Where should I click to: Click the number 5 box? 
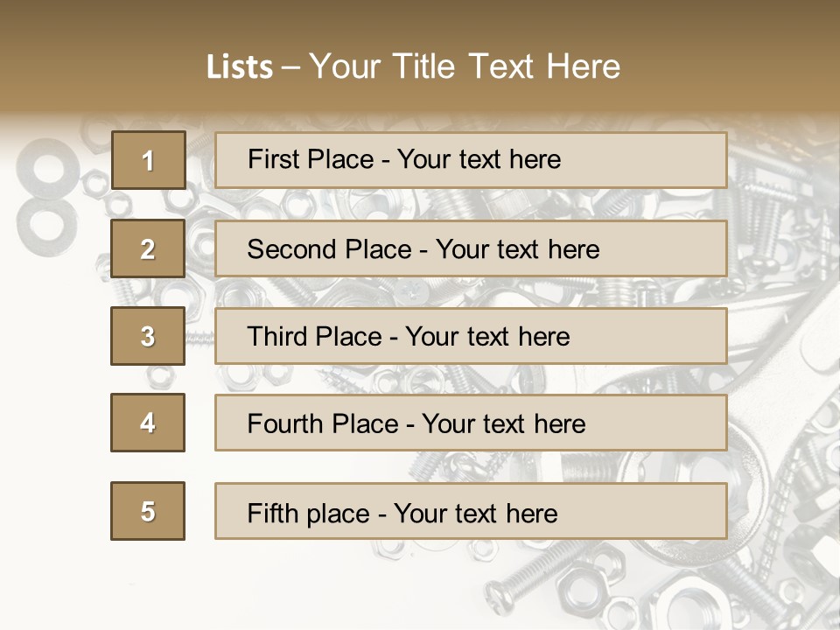click(x=148, y=511)
